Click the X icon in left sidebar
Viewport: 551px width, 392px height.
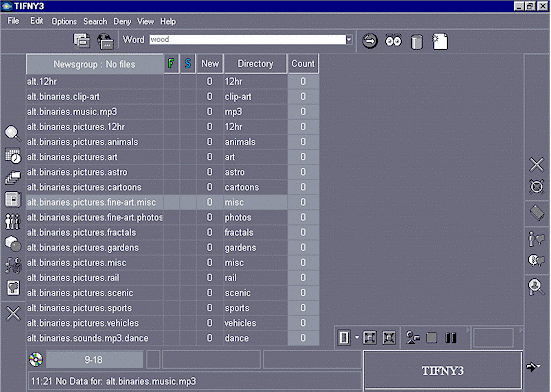tap(13, 313)
